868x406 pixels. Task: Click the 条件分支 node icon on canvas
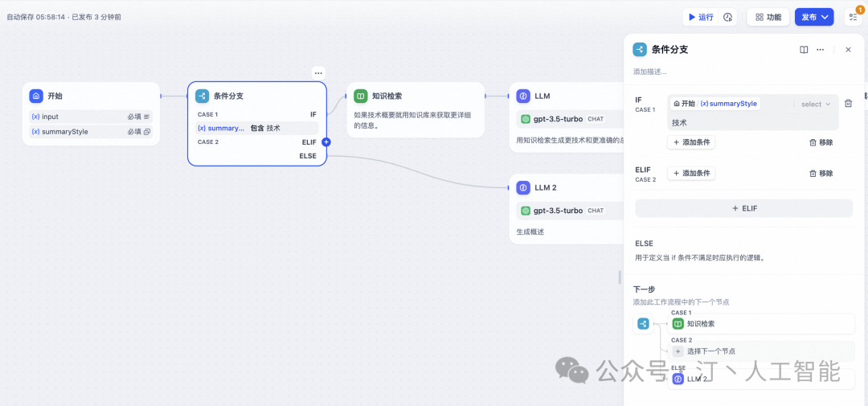202,96
